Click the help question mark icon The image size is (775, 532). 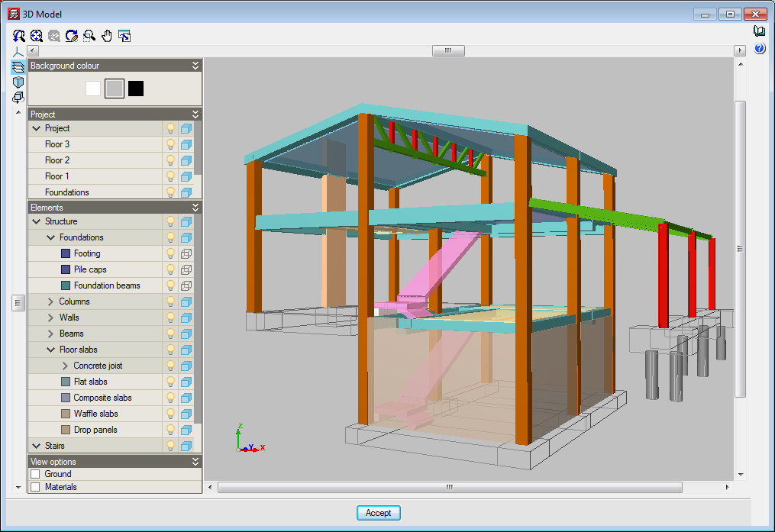(x=759, y=49)
